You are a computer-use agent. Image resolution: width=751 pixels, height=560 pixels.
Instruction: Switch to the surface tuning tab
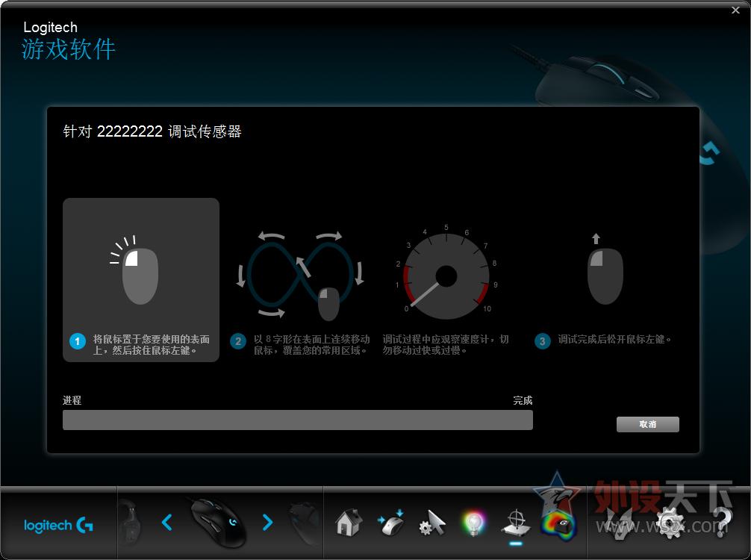(517, 523)
